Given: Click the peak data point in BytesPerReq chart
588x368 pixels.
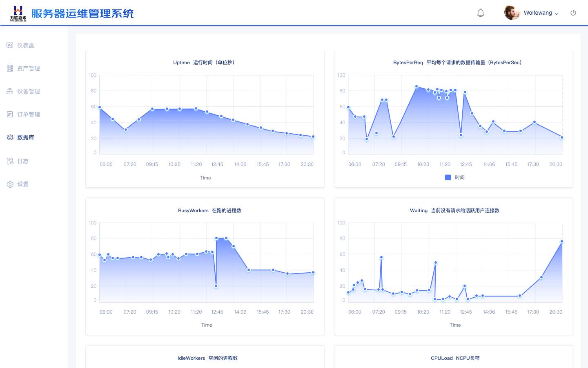Looking at the screenshot, I should click(416, 87).
